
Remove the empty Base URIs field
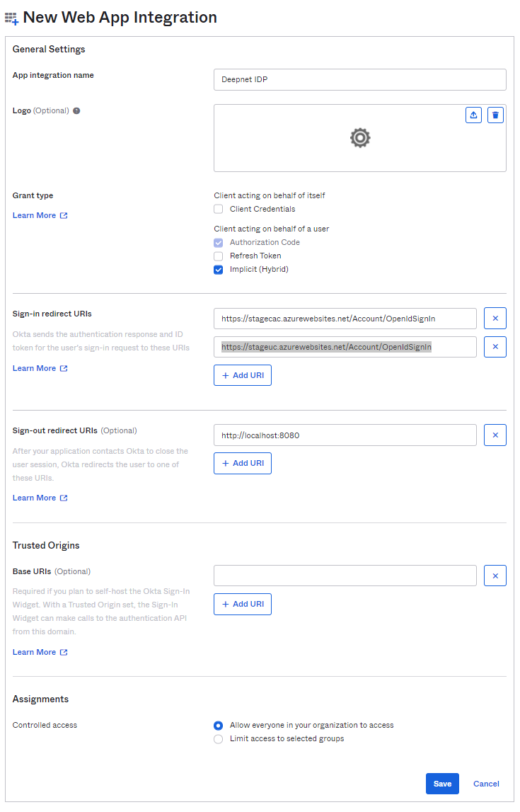[495, 576]
